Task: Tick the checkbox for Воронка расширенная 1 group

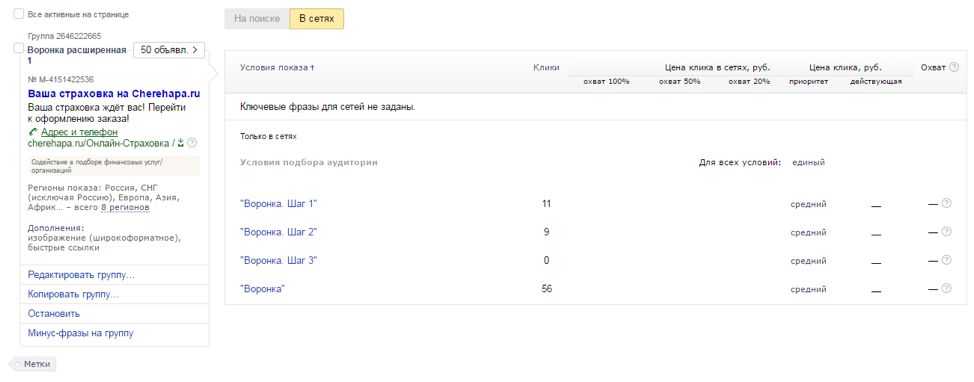Action: click(19, 48)
